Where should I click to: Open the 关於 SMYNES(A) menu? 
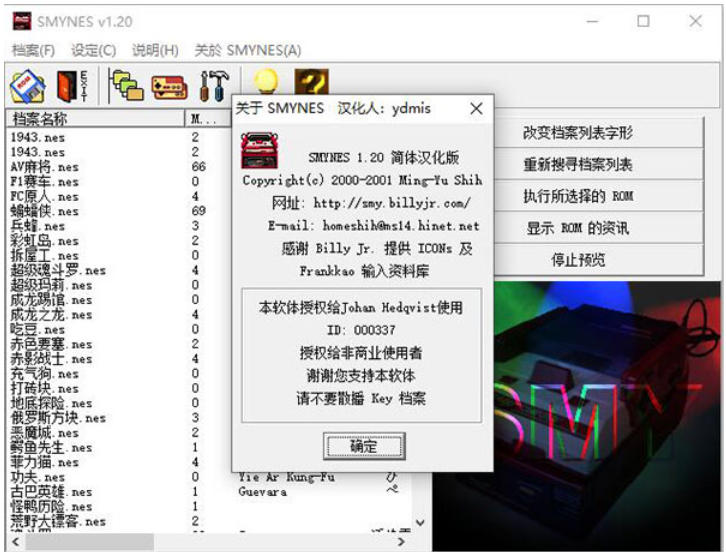point(248,50)
